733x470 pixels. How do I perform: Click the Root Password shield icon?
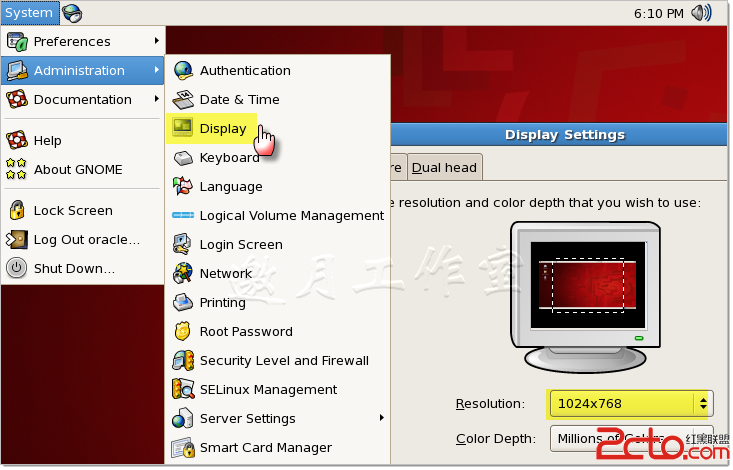point(182,332)
